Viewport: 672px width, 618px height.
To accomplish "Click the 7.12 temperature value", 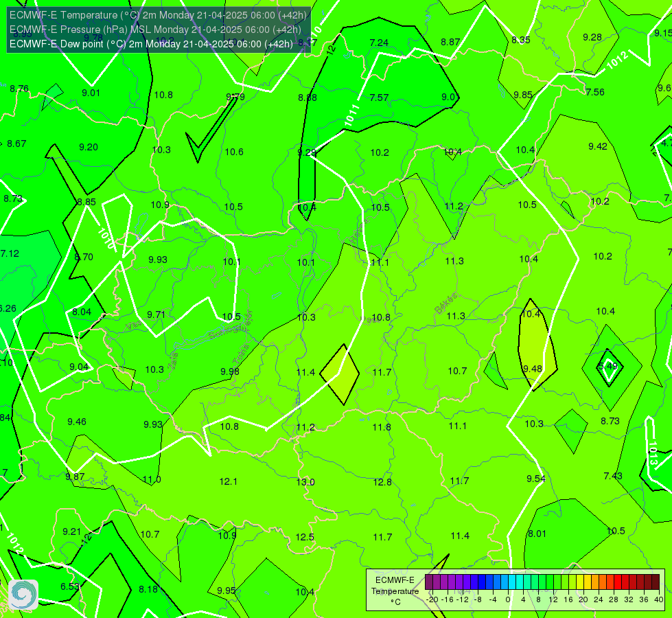I will point(10,253).
